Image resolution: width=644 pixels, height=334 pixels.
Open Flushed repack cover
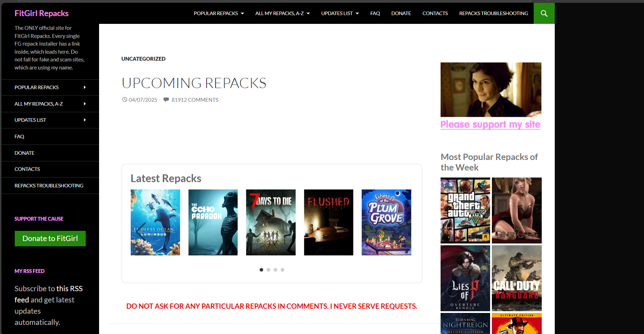coord(328,222)
